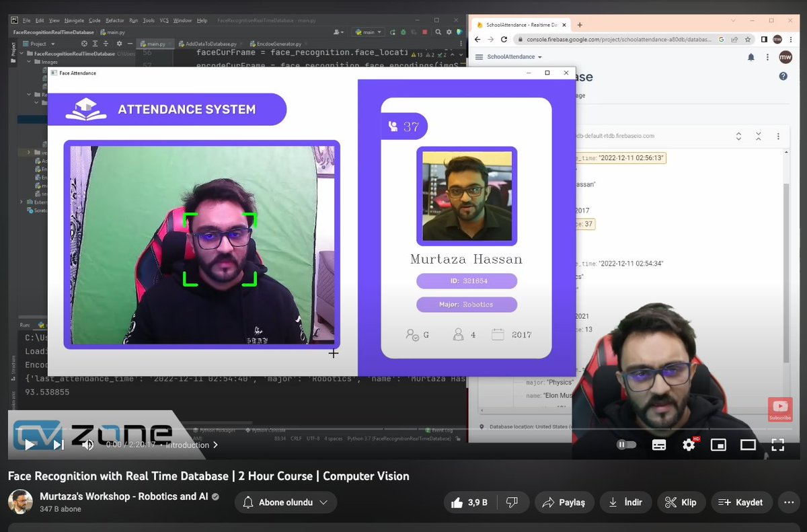The height and width of the screenshot is (532, 807).
Task: Collapse FaceRecognitionRealTimeDatabase root in project tree
Action: (22, 53)
